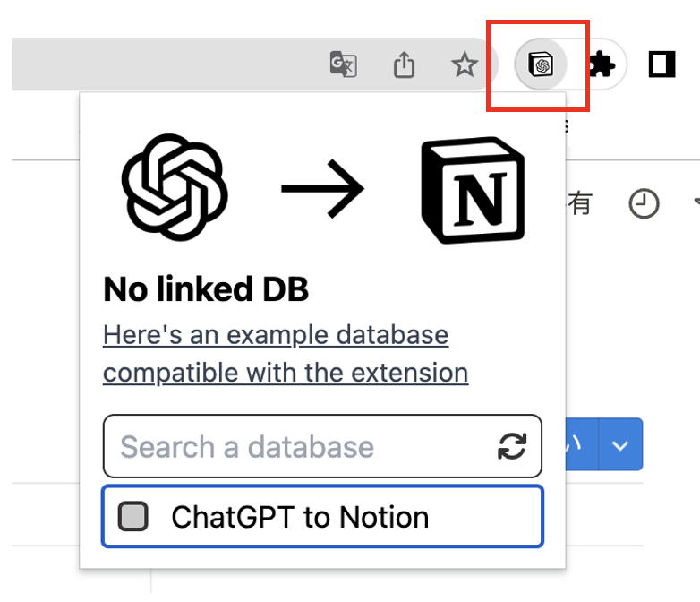Click the Notion logo in the popup
This screenshot has width=700, height=602.
(x=473, y=191)
